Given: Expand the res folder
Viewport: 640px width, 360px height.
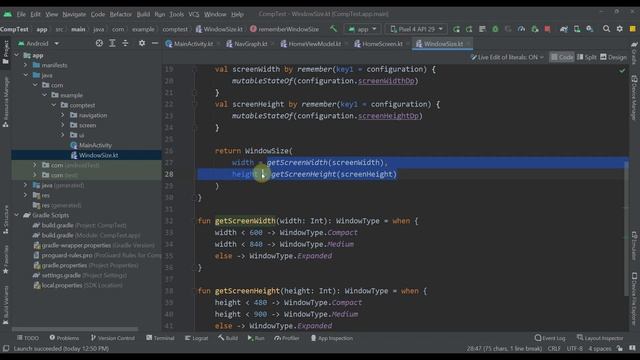Looking at the screenshot, I should [26, 195].
